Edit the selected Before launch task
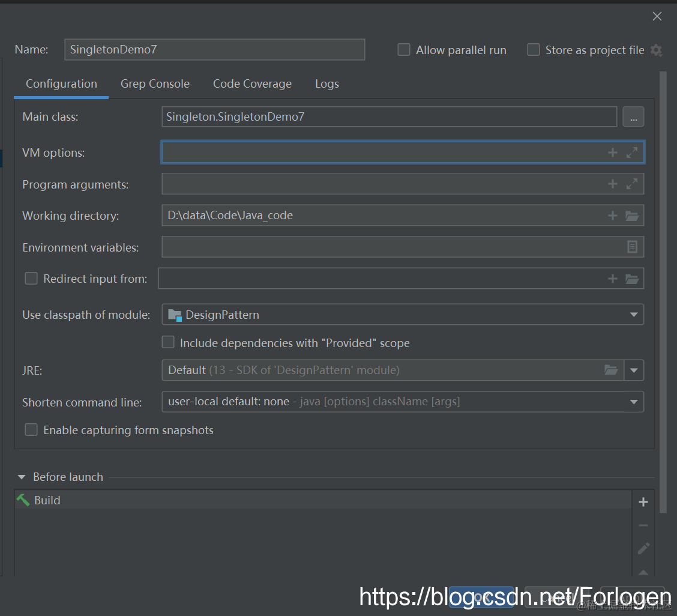Image resolution: width=677 pixels, height=616 pixels. click(643, 549)
